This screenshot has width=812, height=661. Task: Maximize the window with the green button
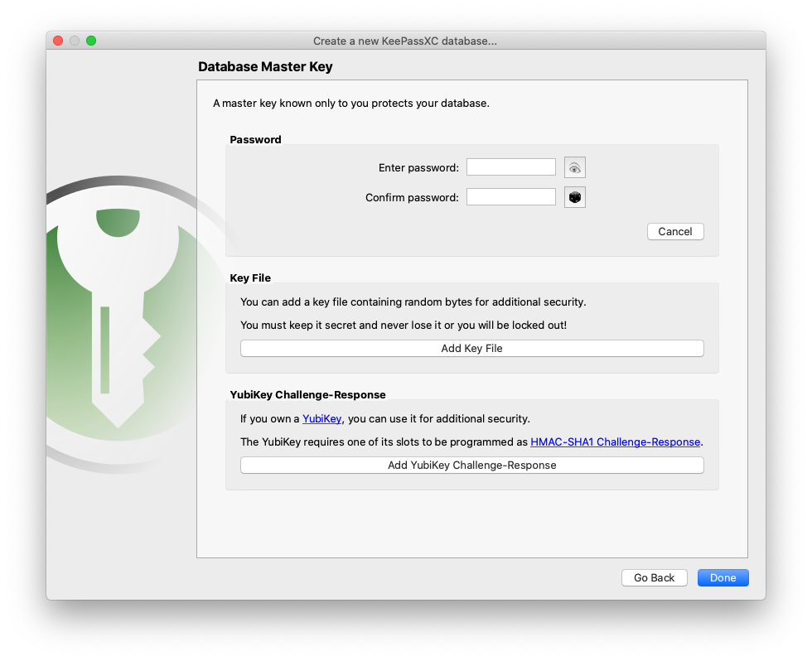(91, 41)
